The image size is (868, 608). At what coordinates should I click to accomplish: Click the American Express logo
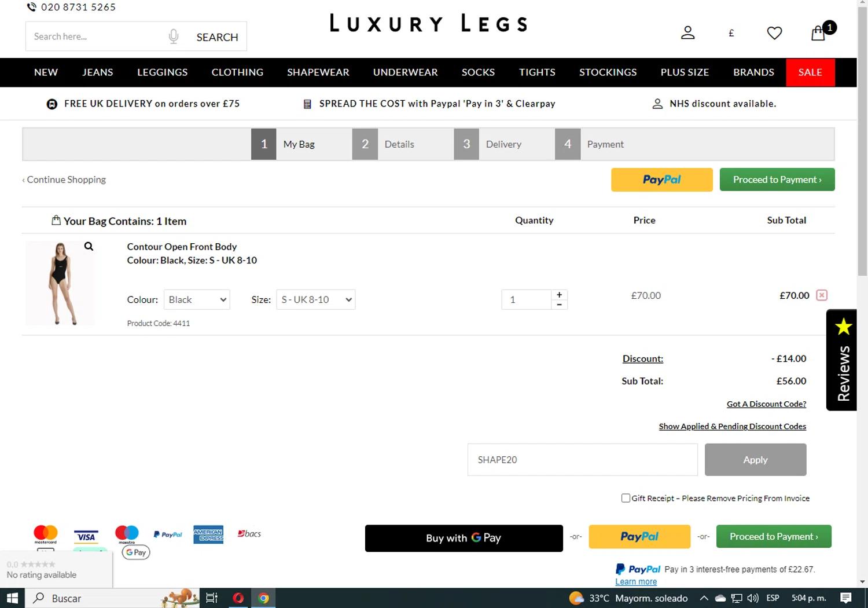point(208,535)
